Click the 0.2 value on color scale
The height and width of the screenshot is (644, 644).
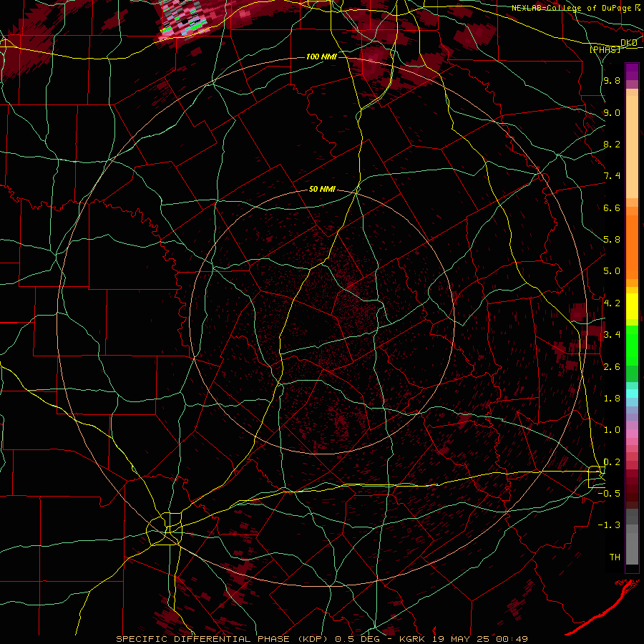612,462
